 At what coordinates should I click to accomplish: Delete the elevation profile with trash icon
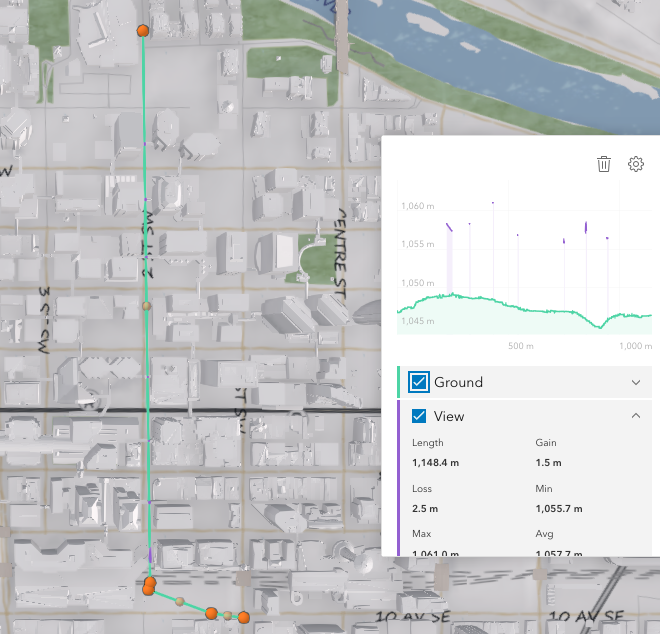(x=604, y=164)
